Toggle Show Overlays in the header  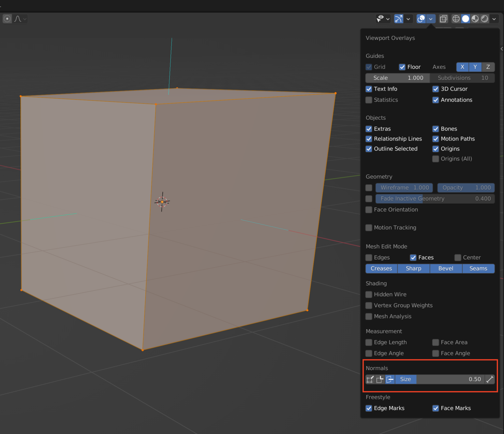coord(421,18)
